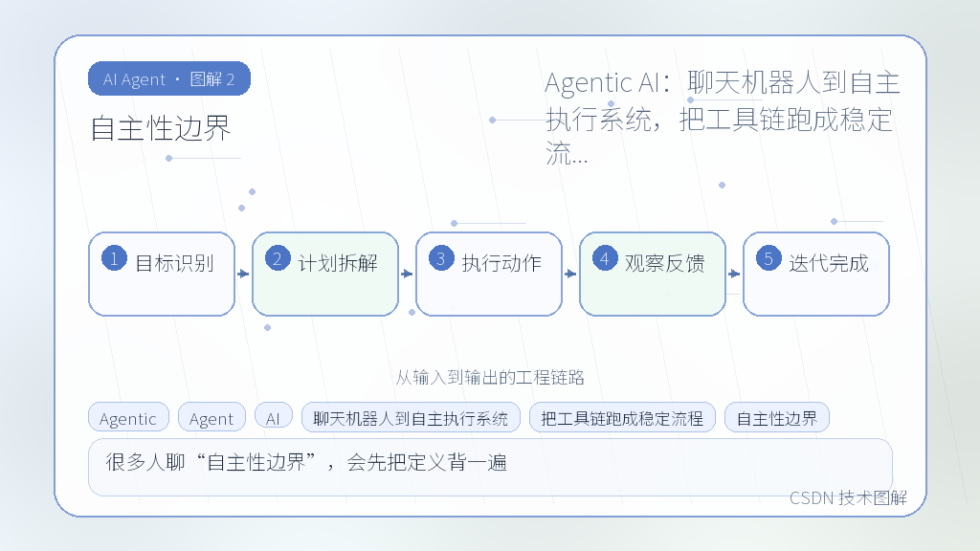Screen dimensions: 980x551
Task: Click the headline starting 'Agentic AI：聊天机器人'
Action: pos(722,118)
